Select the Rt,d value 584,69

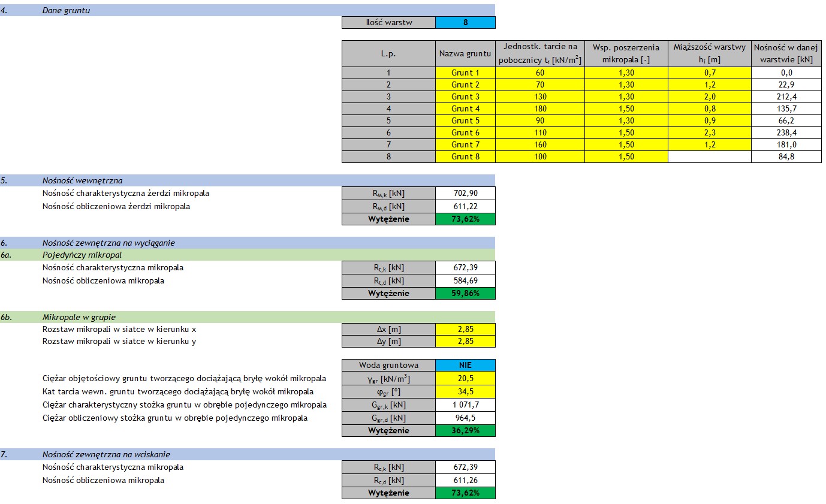pos(465,280)
